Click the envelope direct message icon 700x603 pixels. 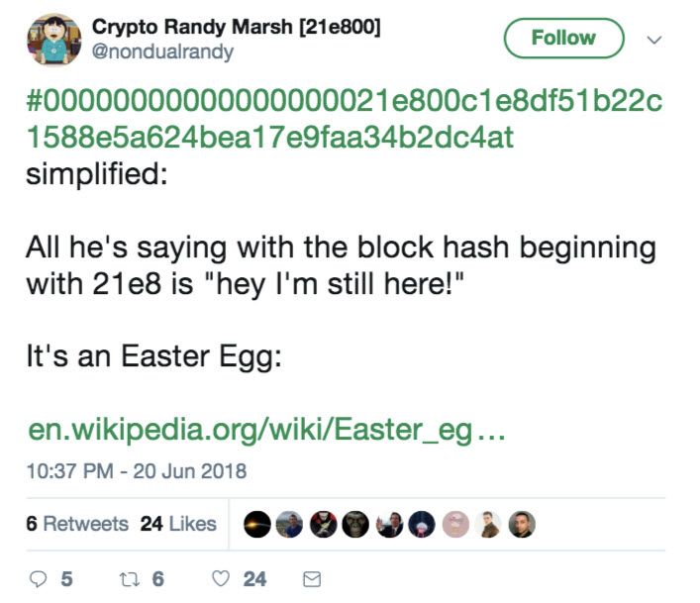(310, 578)
